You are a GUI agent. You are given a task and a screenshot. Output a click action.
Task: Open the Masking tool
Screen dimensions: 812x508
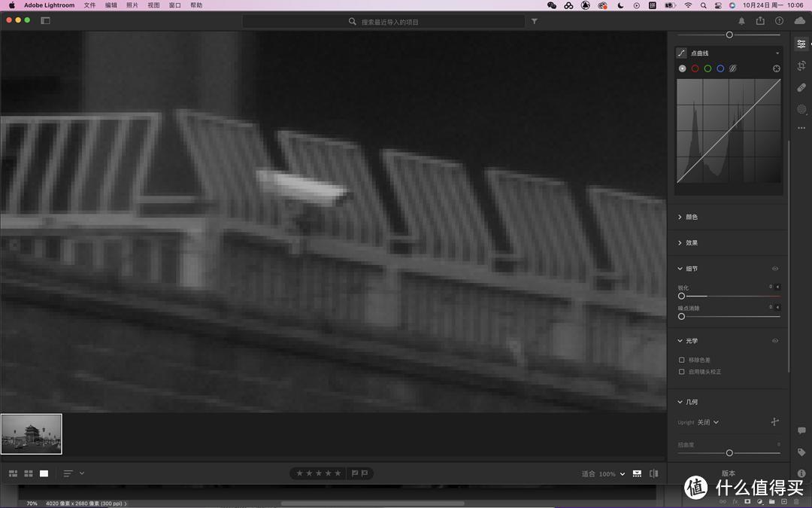(801, 108)
